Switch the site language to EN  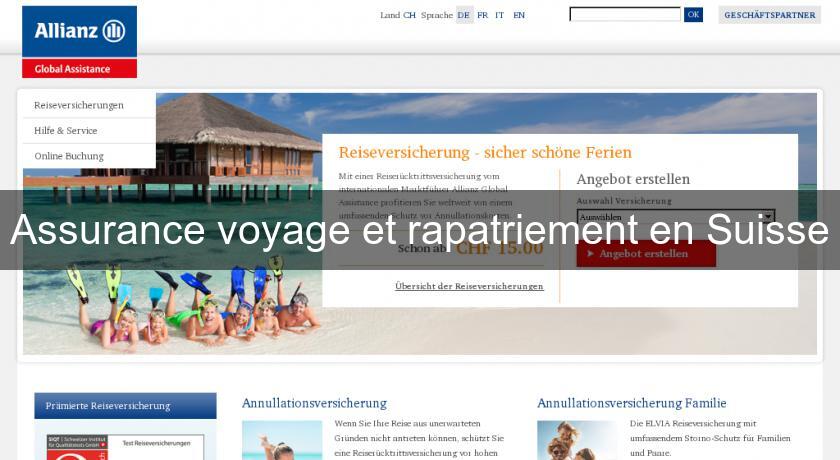[x=519, y=15]
